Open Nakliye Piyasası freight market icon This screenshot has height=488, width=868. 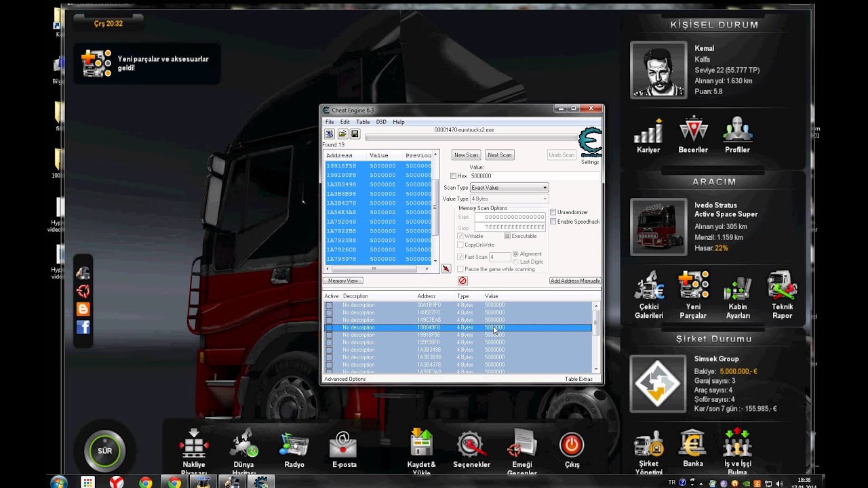193,445
